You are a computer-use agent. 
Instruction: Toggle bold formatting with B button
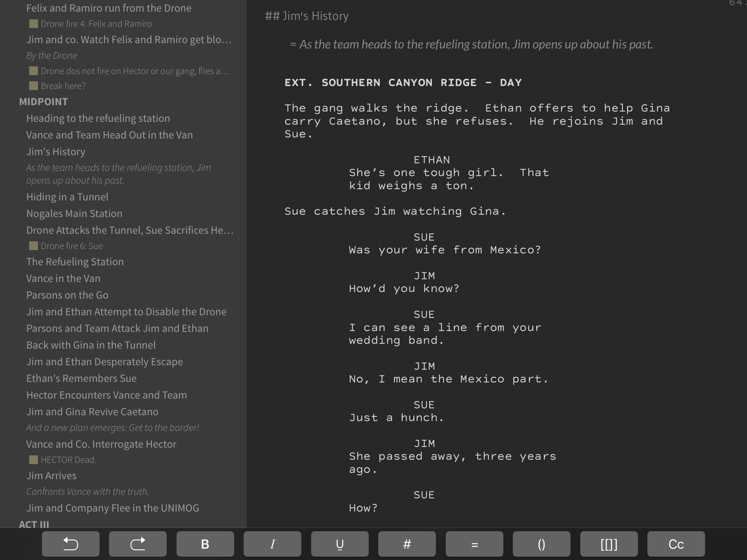coord(205,544)
